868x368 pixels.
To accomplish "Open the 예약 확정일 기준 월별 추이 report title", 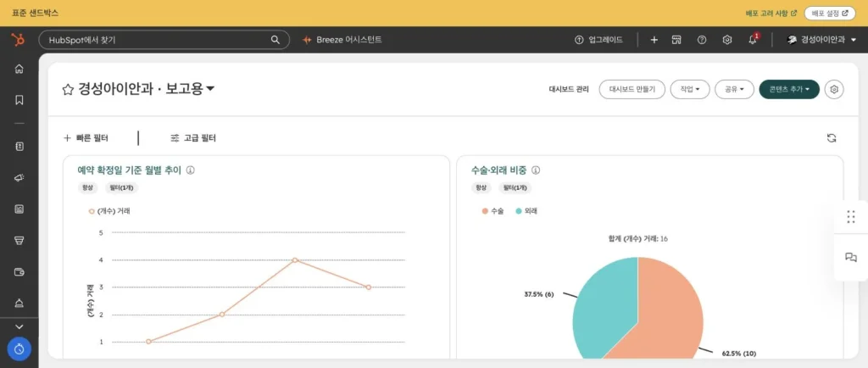I will pyautogui.click(x=129, y=170).
